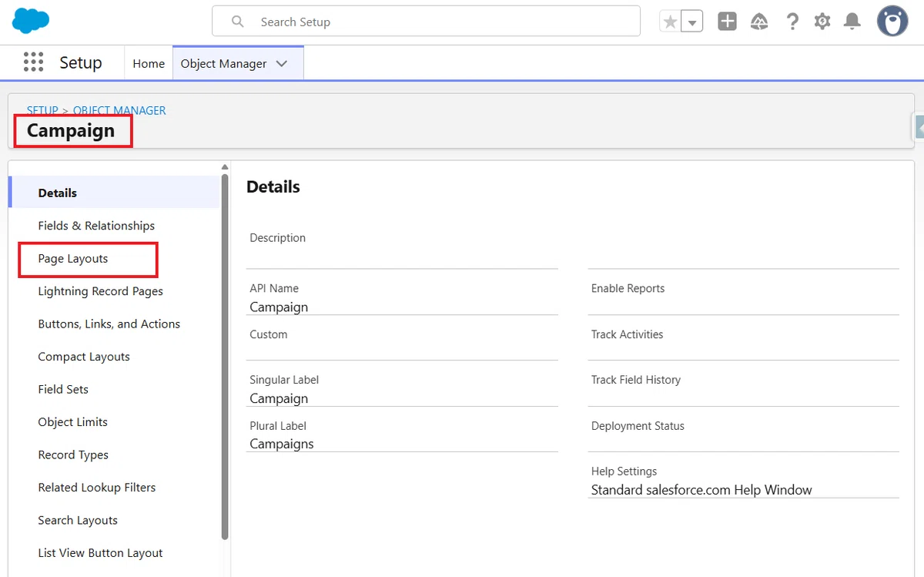
Task: Follow the OBJECT MANAGER breadcrumb link
Action: pyautogui.click(x=119, y=110)
